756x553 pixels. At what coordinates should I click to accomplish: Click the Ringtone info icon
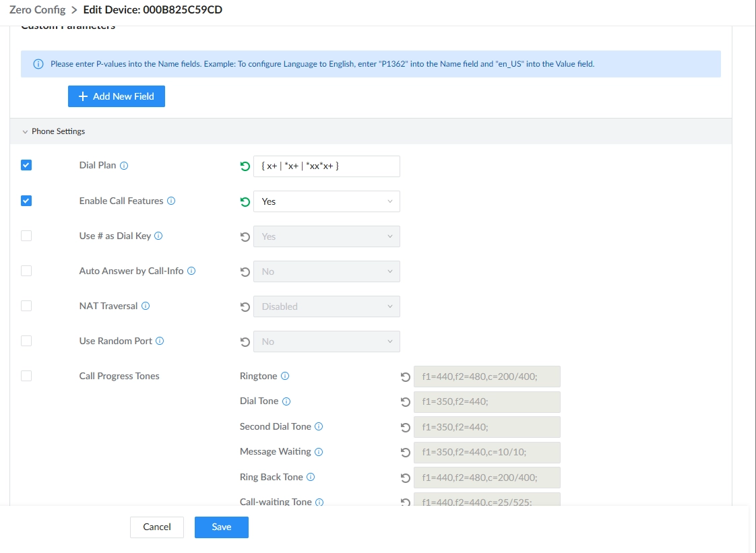pyautogui.click(x=285, y=376)
